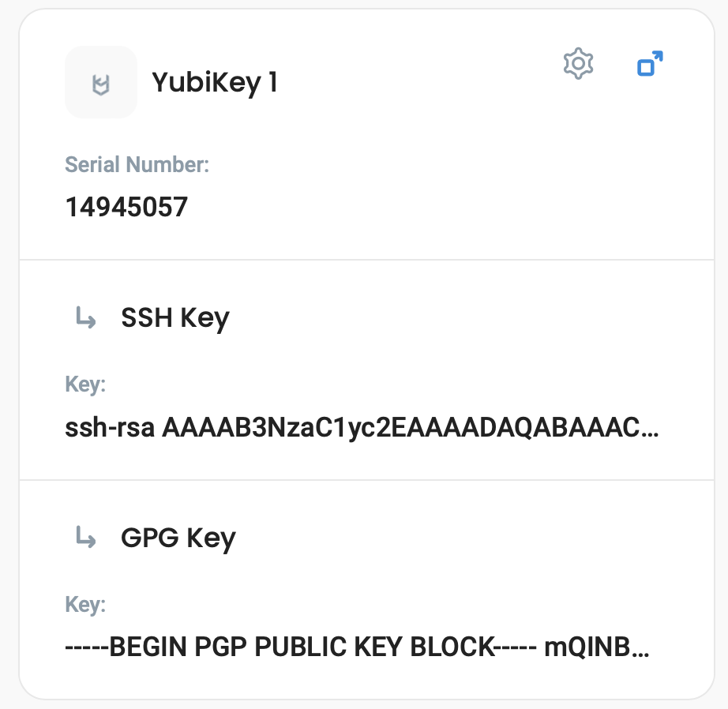Click the ellipsis ending the SSH key
Image resolution: width=728 pixels, height=709 pixels.
pyautogui.click(x=651, y=430)
